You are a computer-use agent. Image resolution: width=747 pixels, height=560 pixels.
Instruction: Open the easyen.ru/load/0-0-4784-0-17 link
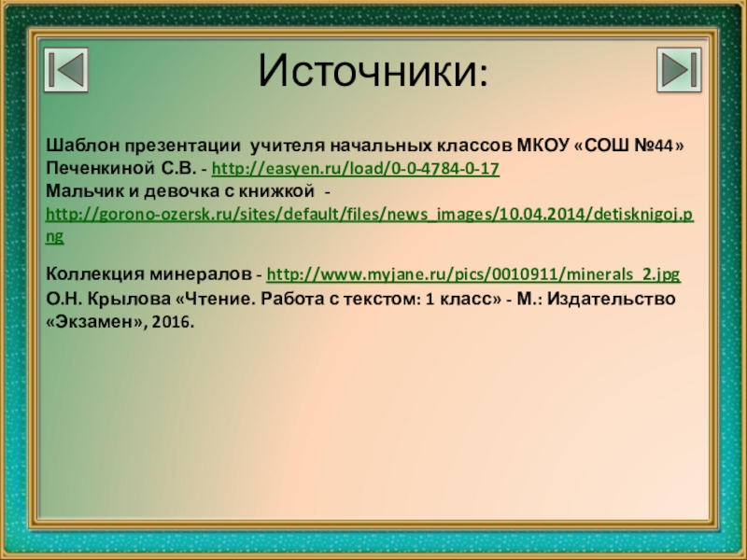coord(356,169)
